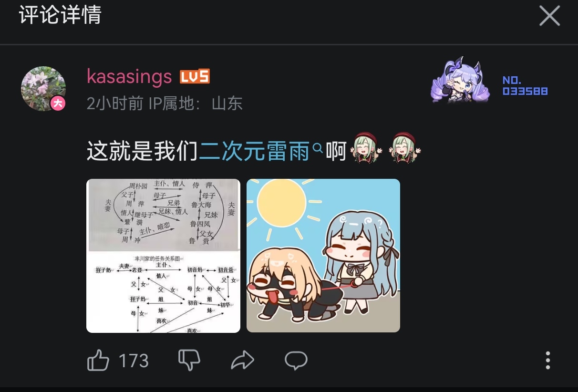Reply using the speech bubble icon
578x392 pixels.
coord(296,361)
